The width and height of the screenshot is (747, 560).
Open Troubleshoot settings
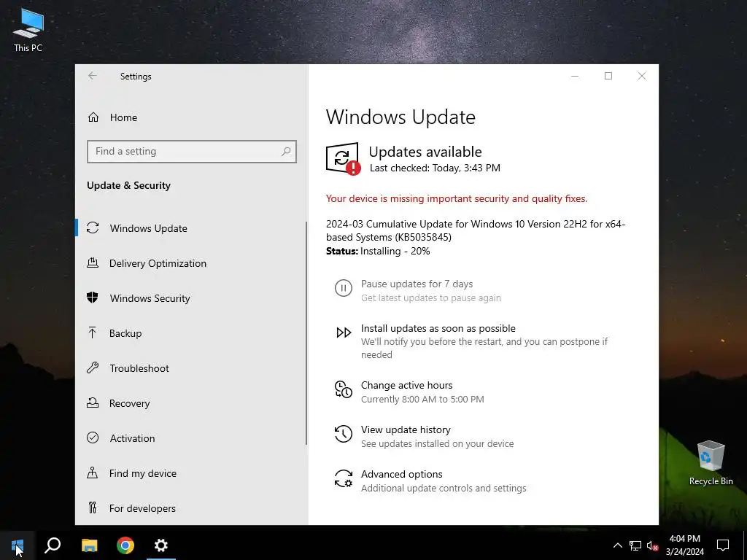tap(190, 368)
